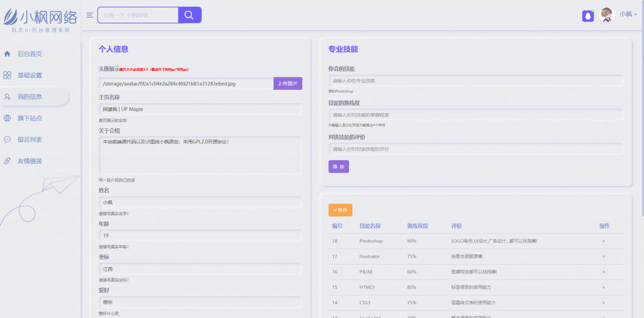Click the 标签语言的使用能力 review cell

pyautogui.click(x=471, y=287)
